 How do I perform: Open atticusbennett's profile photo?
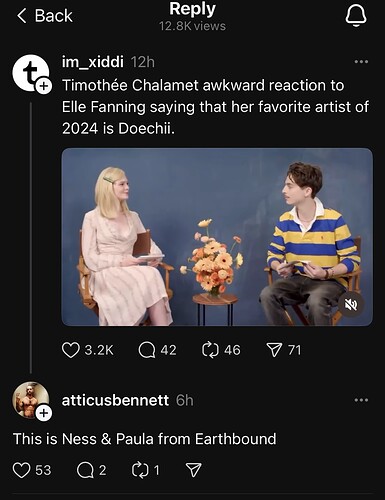[30, 400]
